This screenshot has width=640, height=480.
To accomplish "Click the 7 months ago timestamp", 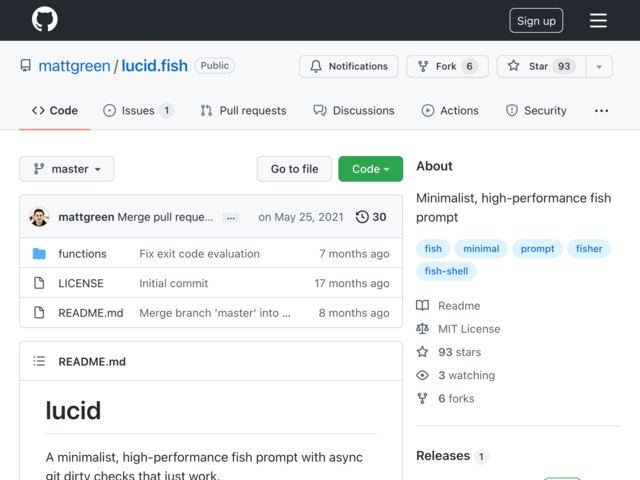I will (354, 254).
